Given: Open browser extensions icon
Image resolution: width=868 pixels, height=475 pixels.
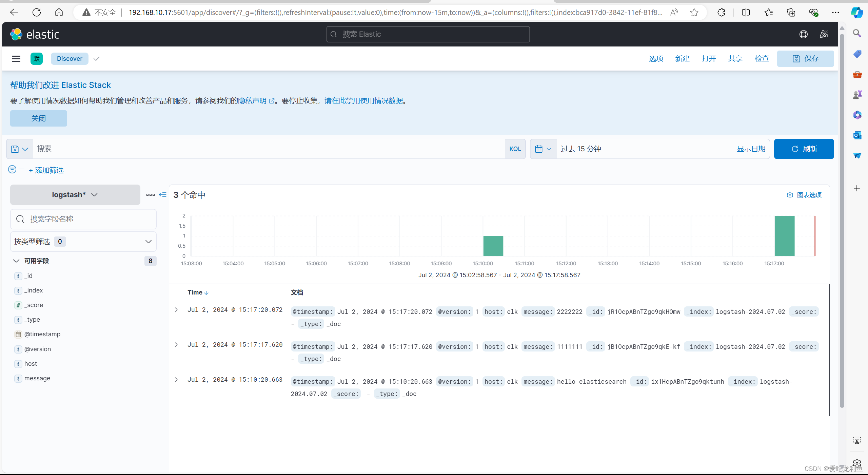Looking at the screenshot, I should (x=721, y=13).
